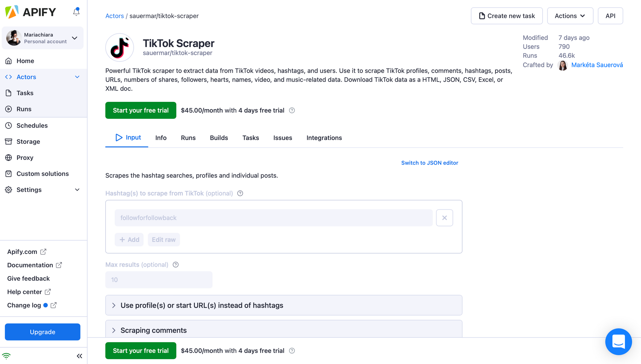Click Markéta Sauerová avatar picture
Image resolution: width=641 pixels, height=364 pixels.
[x=563, y=65]
